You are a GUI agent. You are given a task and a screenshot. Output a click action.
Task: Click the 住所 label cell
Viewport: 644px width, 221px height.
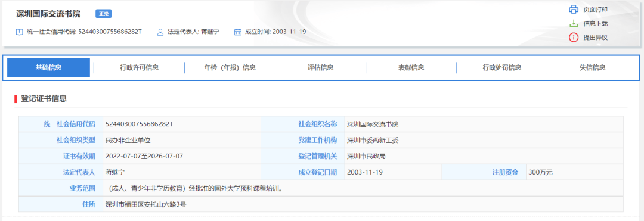point(61,204)
